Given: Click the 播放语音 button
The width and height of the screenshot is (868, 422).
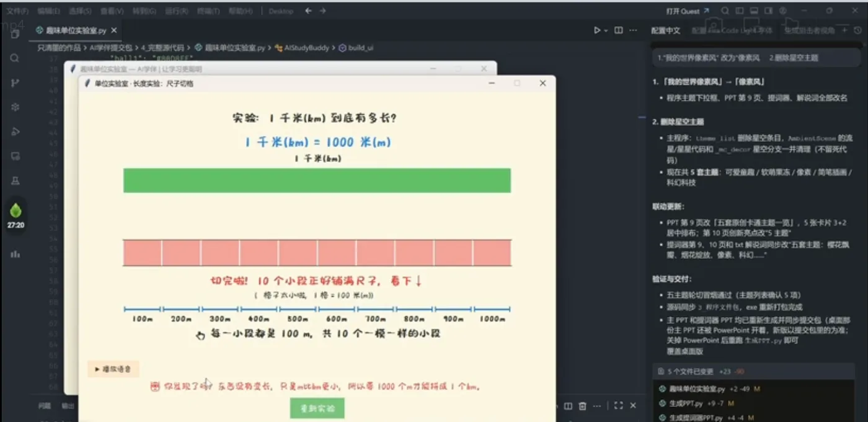Looking at the screenshot, I should tap(113, 369).
